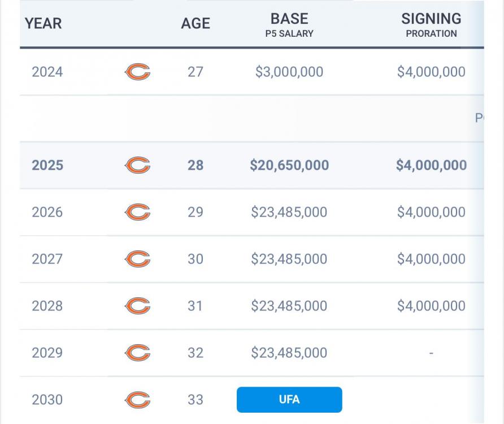
Task: Click age 30 in the 2027 row
Action: pos(195,259)
